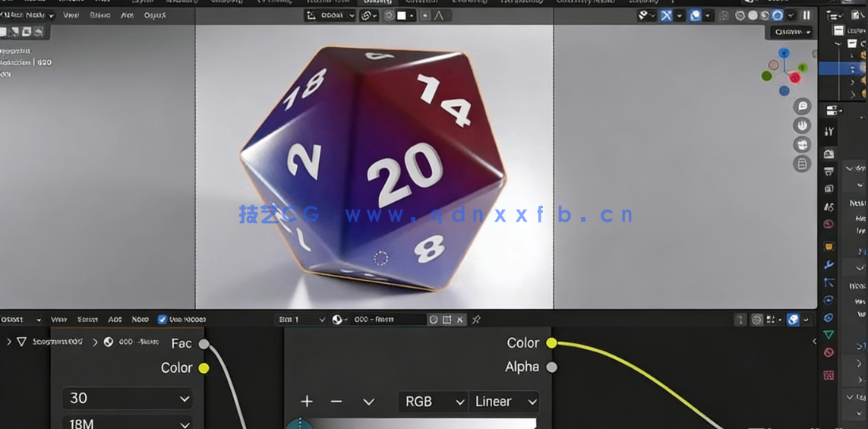This screenshot has height=429, width=868.
Task: Click the yellow Color socket on left node
Action: (204, 368)
